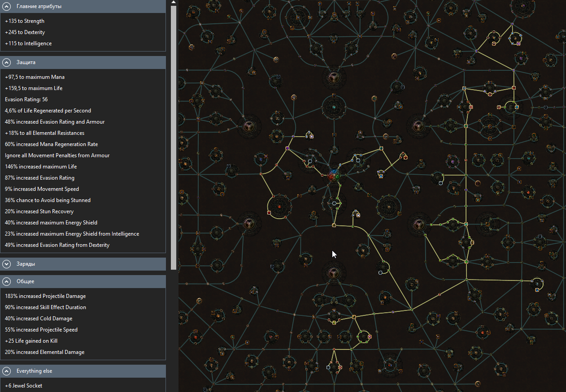566x392 pixels.
Task: Click the stats panel scrollbar thumb
Action: (174, 137)
